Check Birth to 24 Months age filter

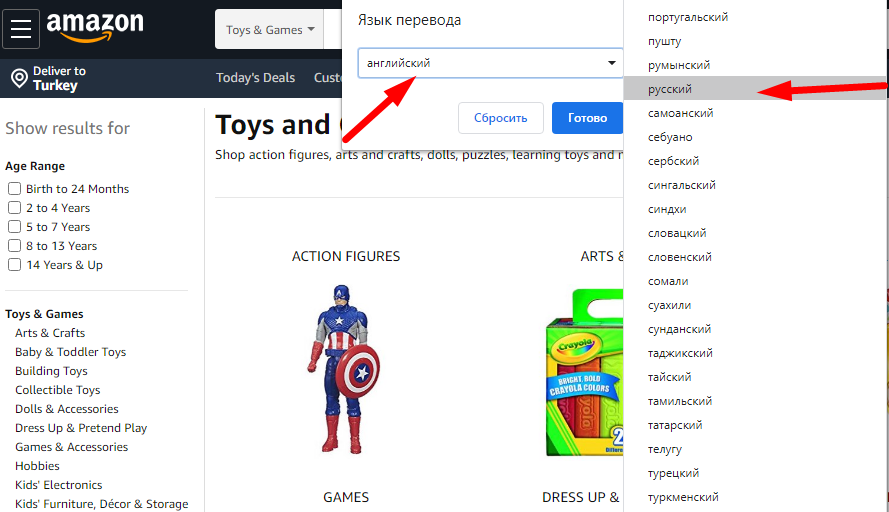point(14,188)
